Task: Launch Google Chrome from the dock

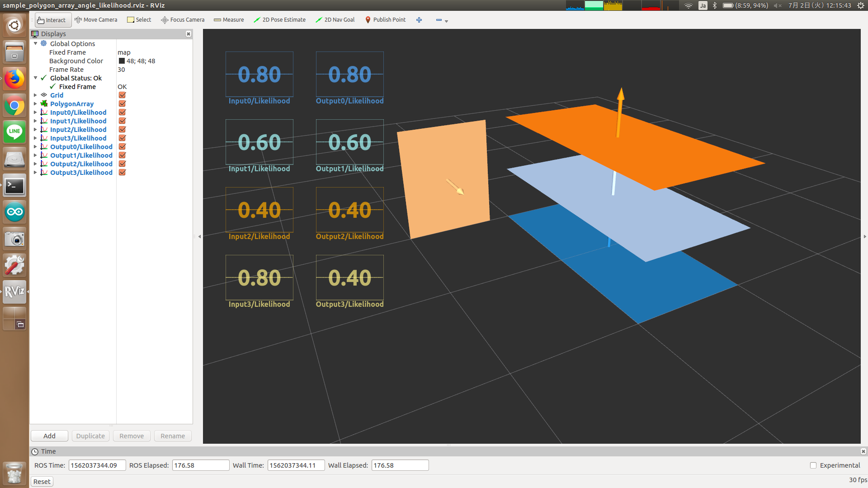Action: tap(14, 106)
